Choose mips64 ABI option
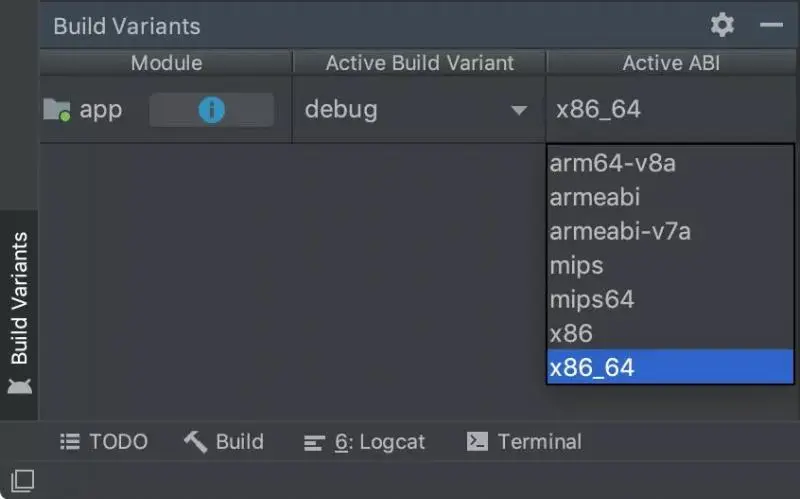This screenshot has height=499, width=800. point(592,299)
